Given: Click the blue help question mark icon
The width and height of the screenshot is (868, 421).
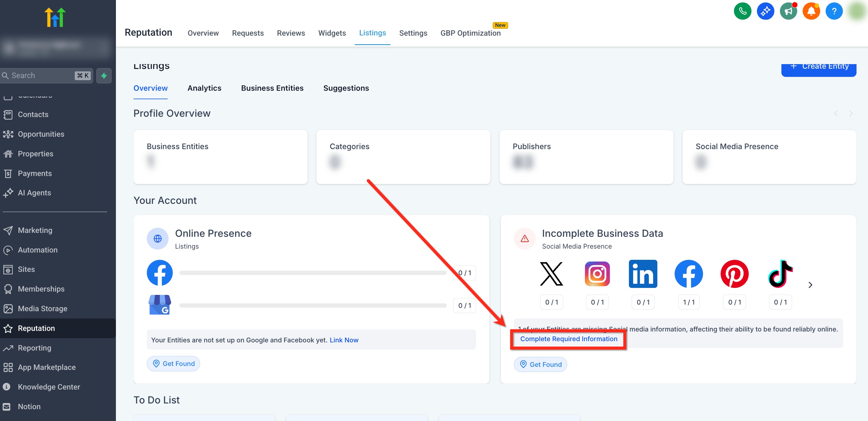Looking at the screenshot, I should [x=834, y=11].
